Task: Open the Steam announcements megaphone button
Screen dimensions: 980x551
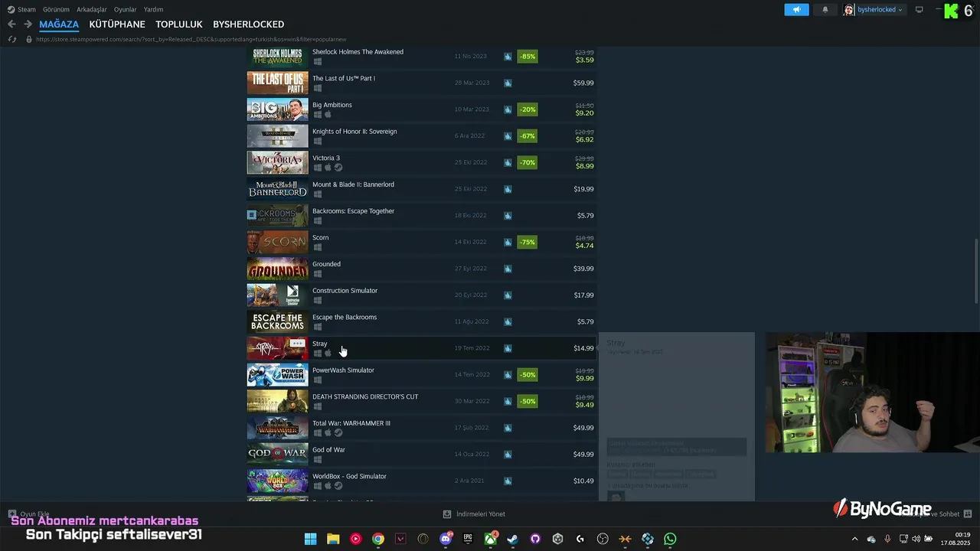Action: 796,9
